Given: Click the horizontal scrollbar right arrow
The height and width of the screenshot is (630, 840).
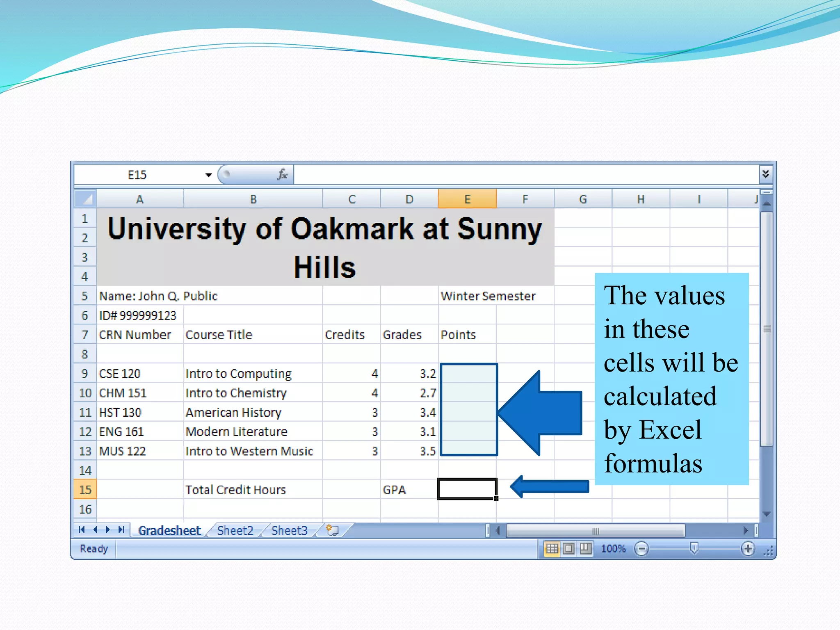Looking at the screenshot, I should pos(746,531).
